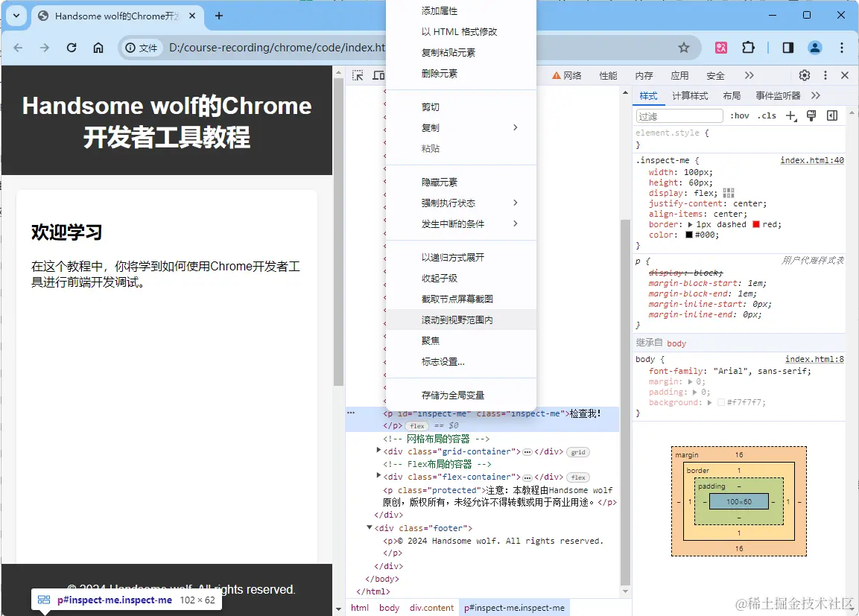Toggle the :hov element state button
Image resolution: width=859 pixels, height=616 pixels.
coord(740,115)
